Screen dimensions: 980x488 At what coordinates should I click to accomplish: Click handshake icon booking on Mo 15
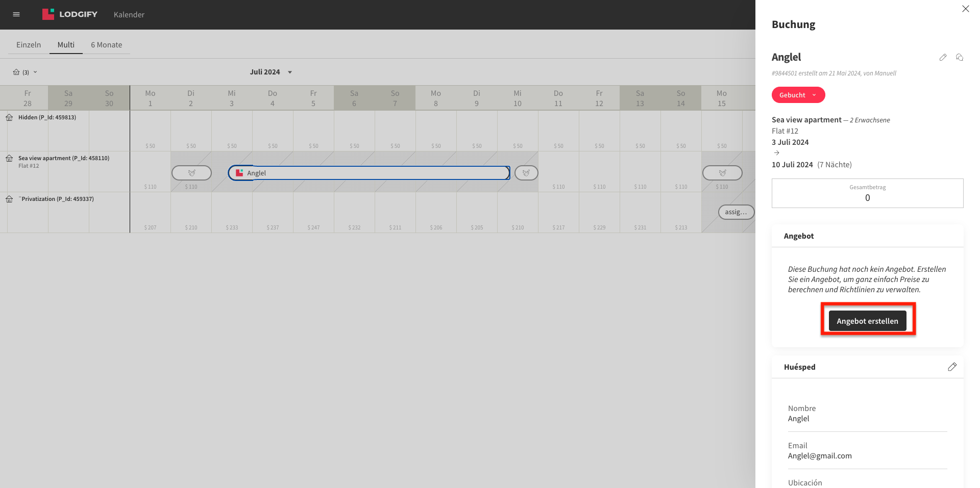coord(722,173)
